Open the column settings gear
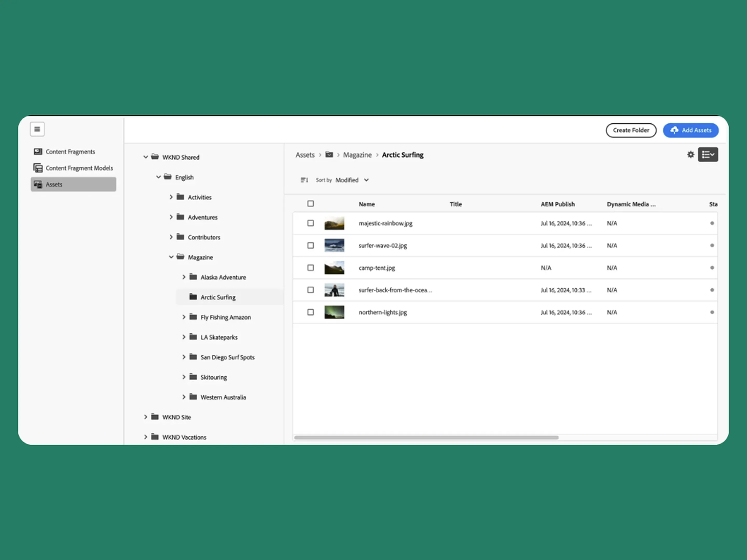Viewport: 747px width, 560px height. (x=691, y=155)
